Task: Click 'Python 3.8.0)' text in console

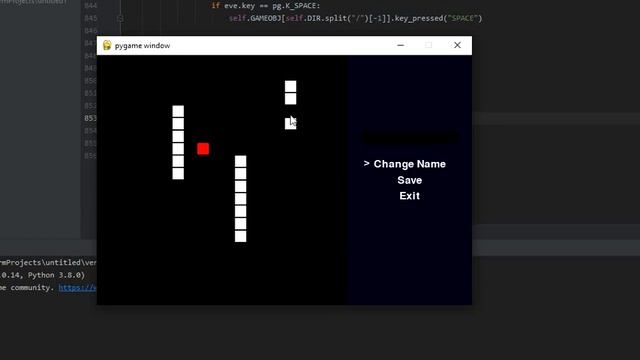Action: point(56,275)
